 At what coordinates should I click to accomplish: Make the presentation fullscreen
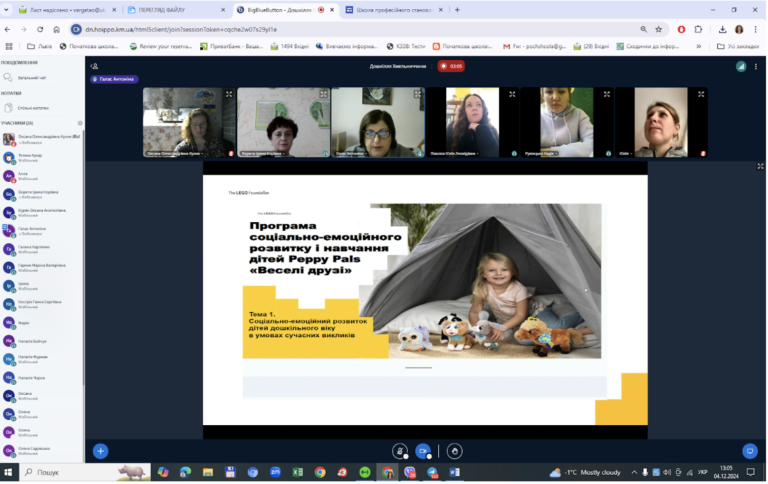pos(760,167)
